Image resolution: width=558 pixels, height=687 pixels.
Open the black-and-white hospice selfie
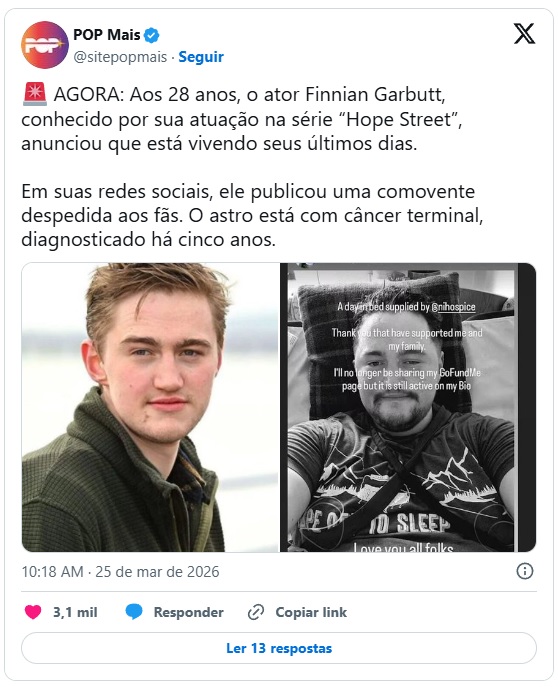click(x=408, y=407)
